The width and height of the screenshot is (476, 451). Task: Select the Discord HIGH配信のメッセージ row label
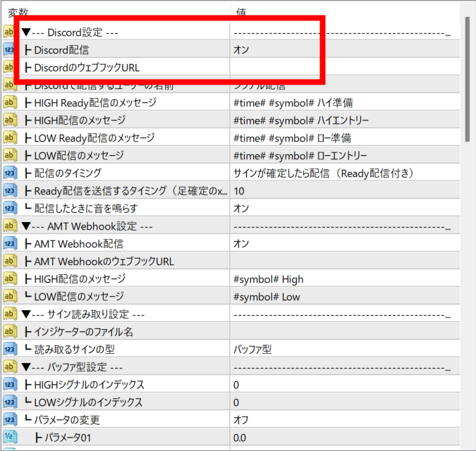[80, 120]
